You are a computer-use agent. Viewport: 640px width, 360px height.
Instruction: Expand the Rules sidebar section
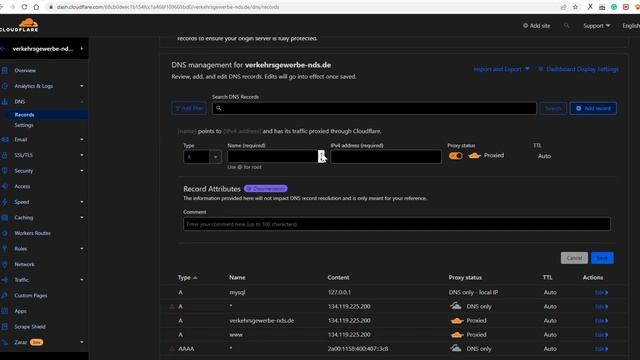pos(82,249)
